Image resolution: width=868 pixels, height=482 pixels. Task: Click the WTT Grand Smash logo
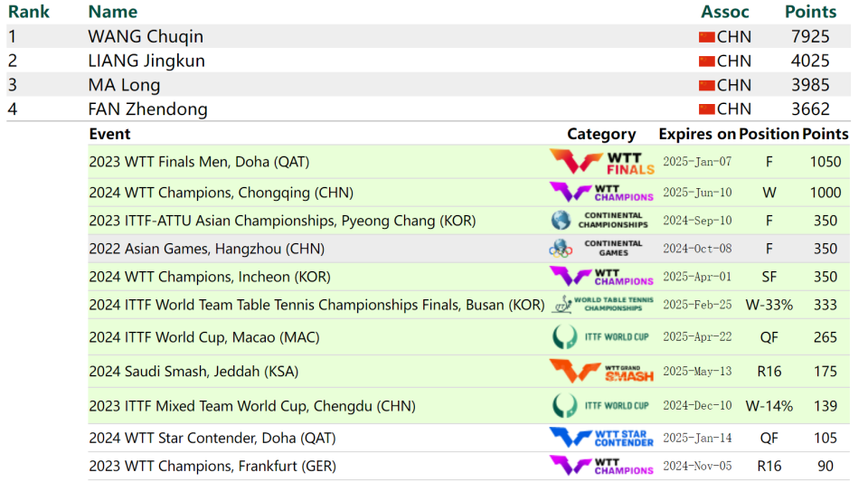click(x=602, y=372)
